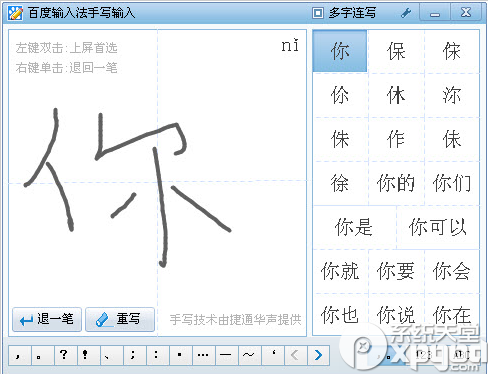Choose candidate character 佅

[452, 139]
